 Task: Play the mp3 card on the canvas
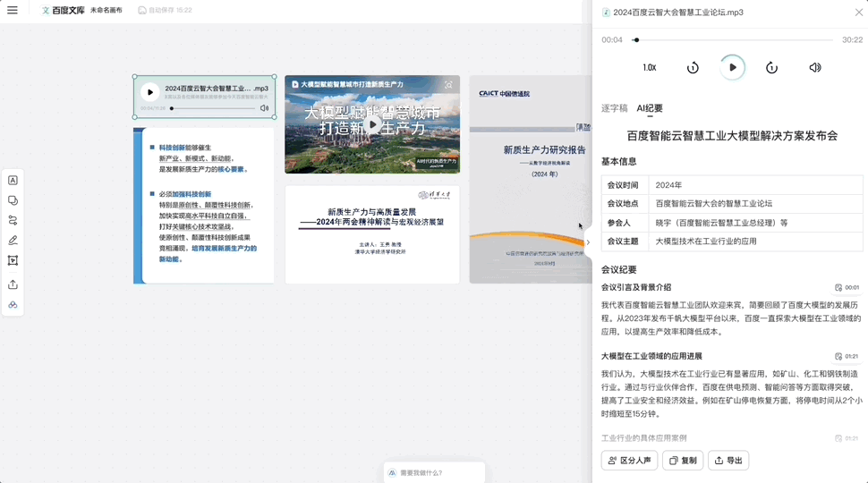pos(149,92)
